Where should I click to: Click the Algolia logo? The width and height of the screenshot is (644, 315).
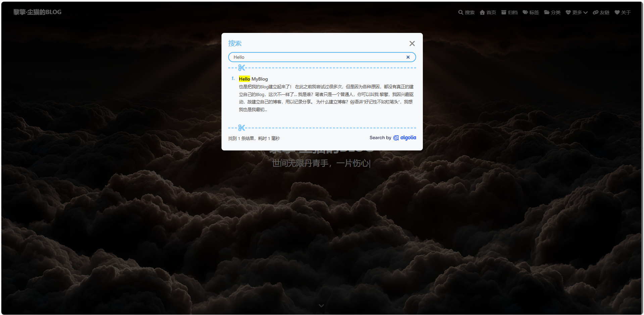click(x=396, y=138)
